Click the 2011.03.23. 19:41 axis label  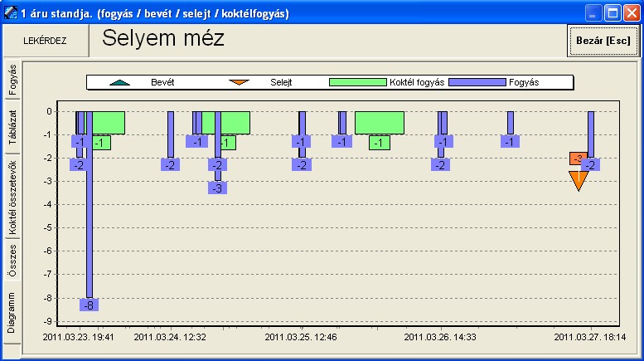coord(78,337)
